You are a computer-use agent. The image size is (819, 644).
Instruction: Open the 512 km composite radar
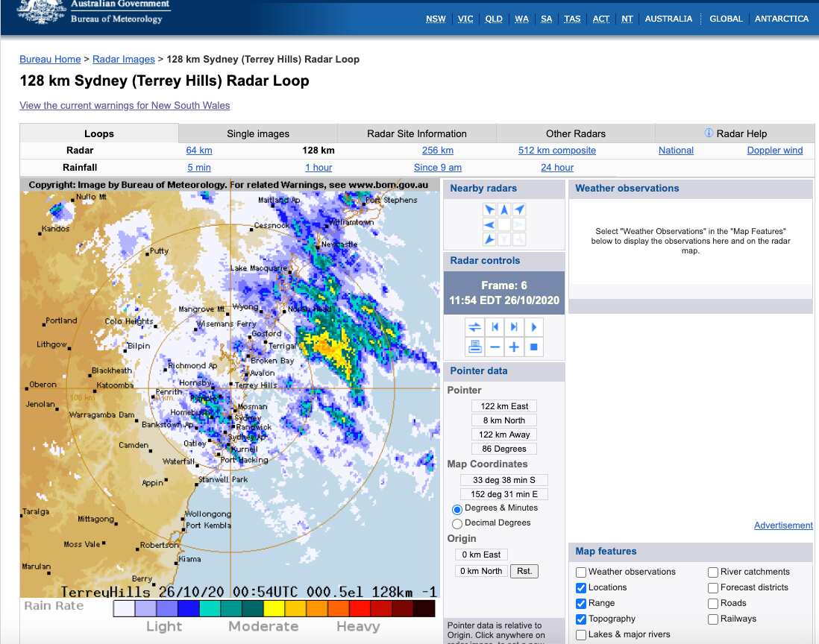(x=556, y=150)
